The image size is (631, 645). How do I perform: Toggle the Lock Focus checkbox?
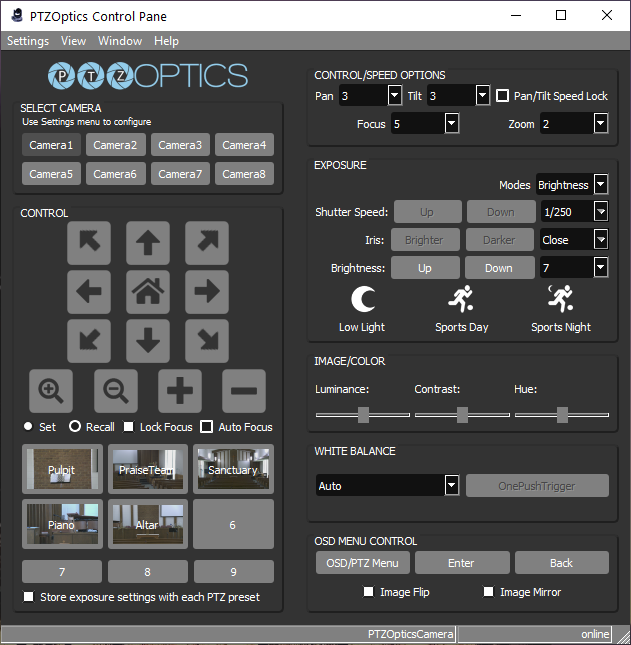point(129,427)
